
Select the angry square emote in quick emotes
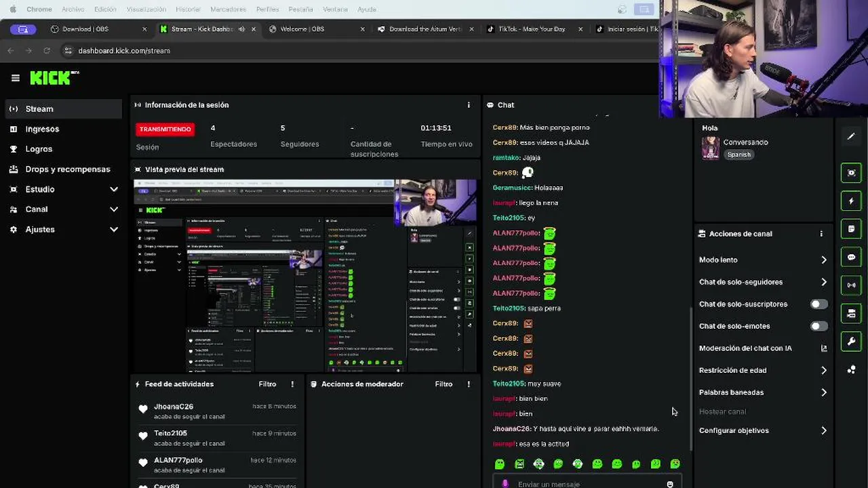click(x=519, y=464)
